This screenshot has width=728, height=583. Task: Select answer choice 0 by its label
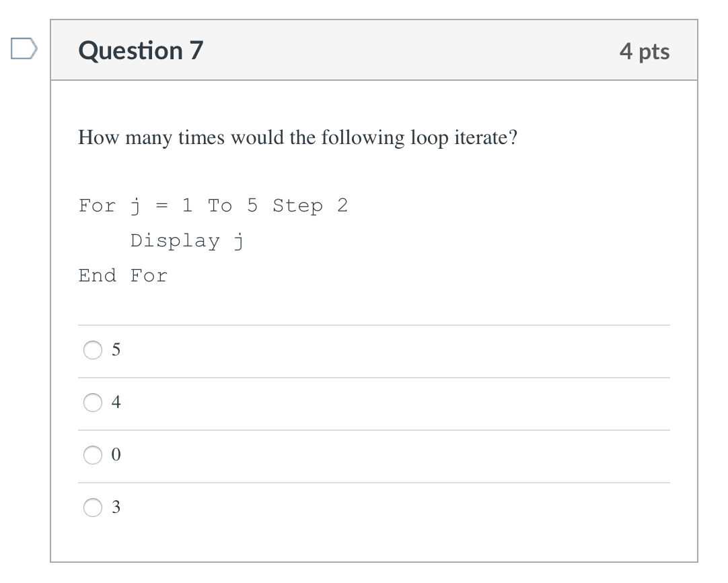116,454
